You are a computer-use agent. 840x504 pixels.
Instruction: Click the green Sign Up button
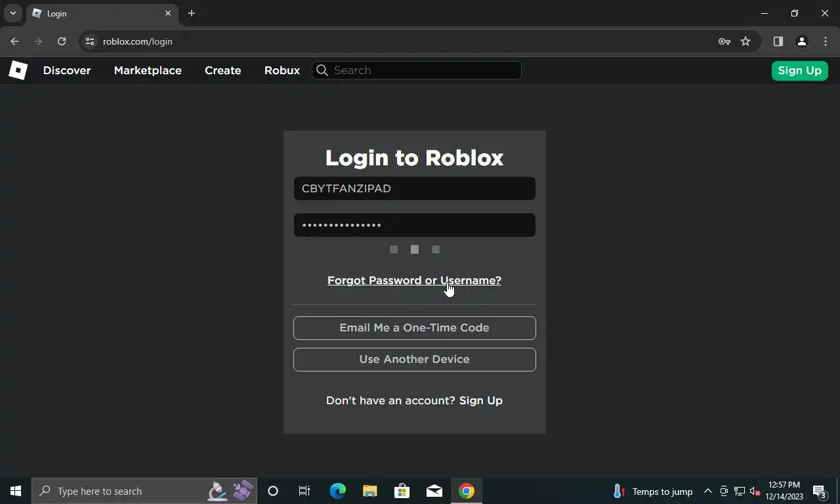click(799, 70)
